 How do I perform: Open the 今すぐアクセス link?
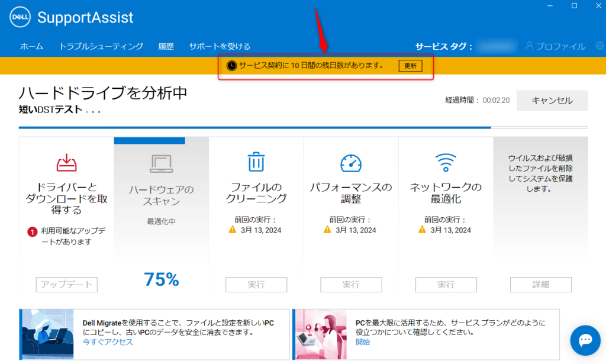108,342
